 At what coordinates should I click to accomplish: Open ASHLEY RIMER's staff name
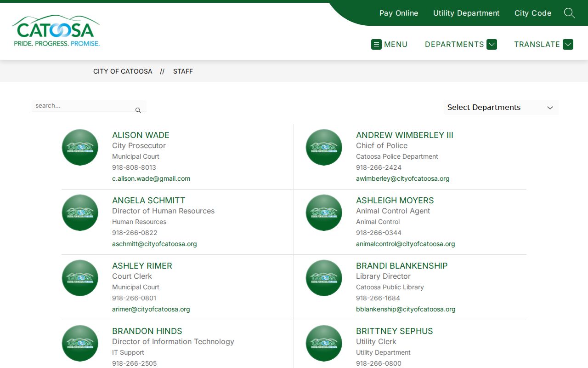point(142,266)
